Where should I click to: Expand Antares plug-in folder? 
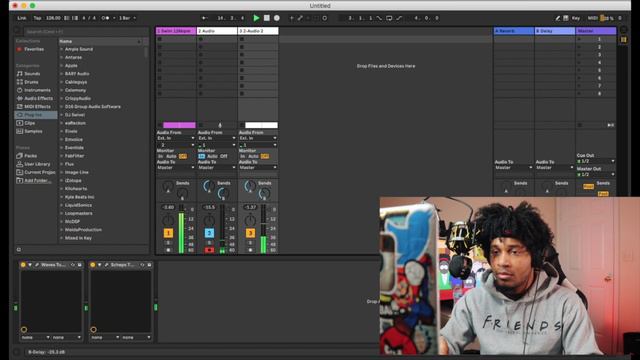coord(62,58)
